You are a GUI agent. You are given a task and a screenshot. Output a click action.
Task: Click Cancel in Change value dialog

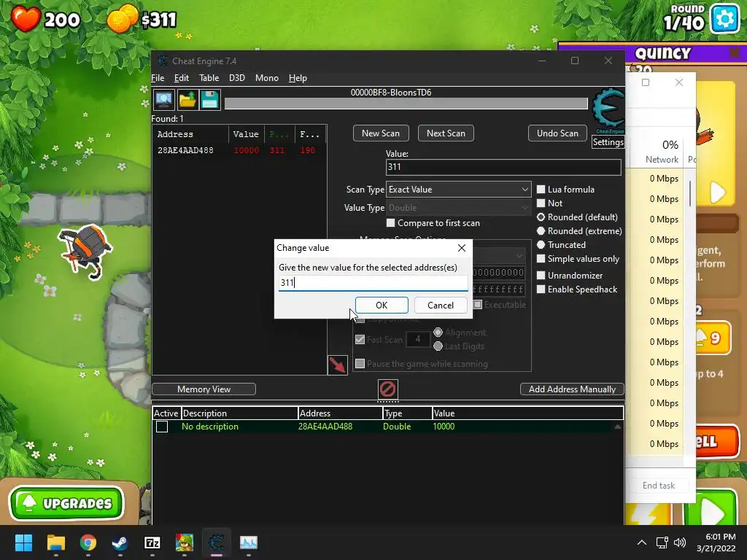[x=440, y=306]
